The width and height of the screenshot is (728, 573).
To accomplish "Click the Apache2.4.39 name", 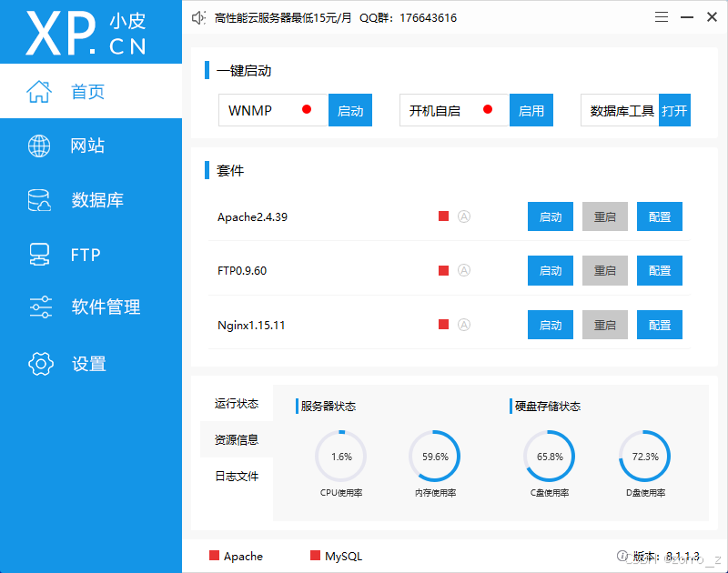I will click(252, 216).
